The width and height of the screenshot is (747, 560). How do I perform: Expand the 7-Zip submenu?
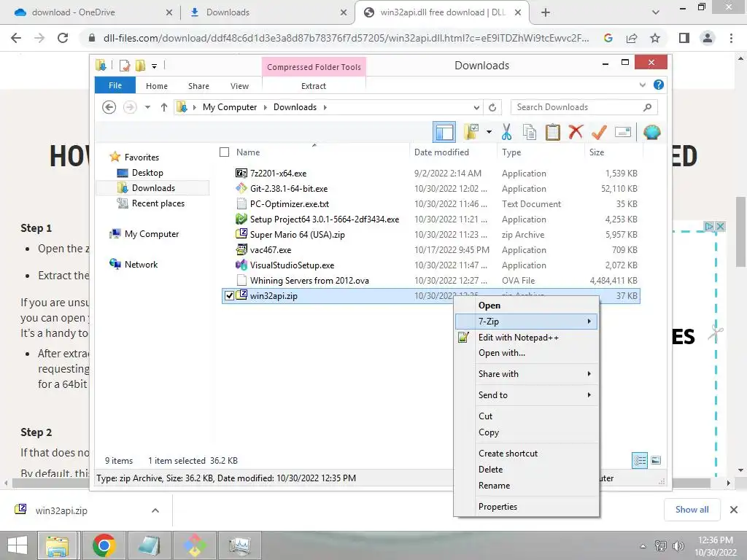click(x=527, y=322)
